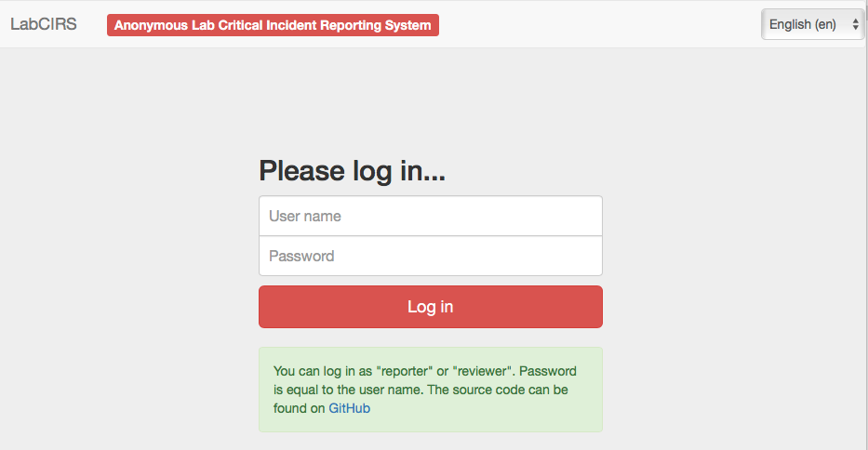Open the GitHub source code link

pos(349,408)
